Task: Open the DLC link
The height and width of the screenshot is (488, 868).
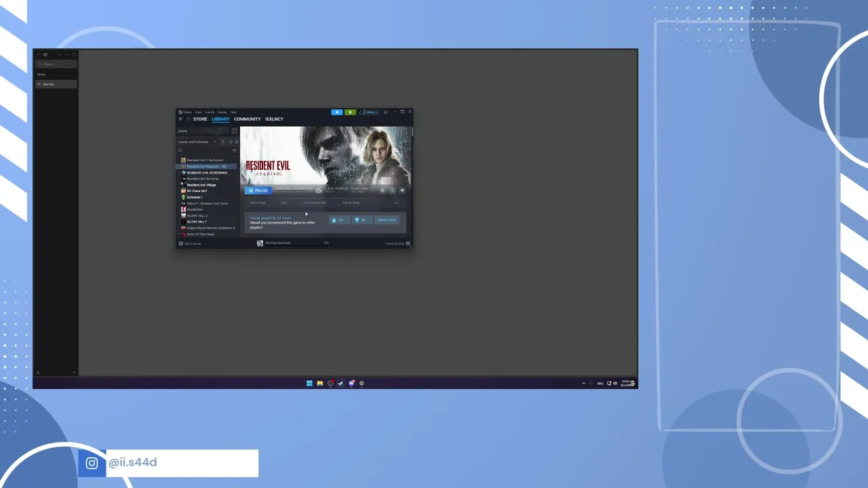Action: pyautogui.click(x=284, y=203)
